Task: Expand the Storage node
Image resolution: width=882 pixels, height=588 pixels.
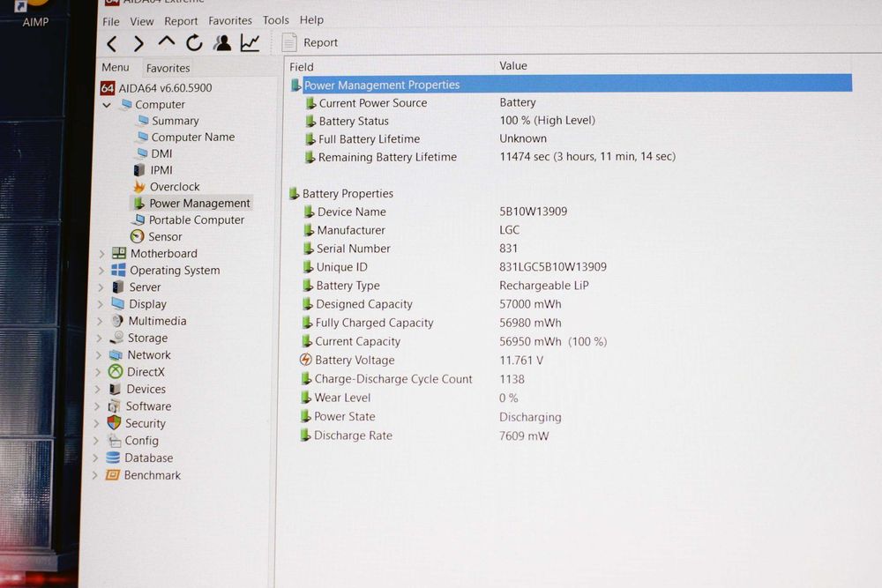Action: pyautogui.click(x=99, y=339)
